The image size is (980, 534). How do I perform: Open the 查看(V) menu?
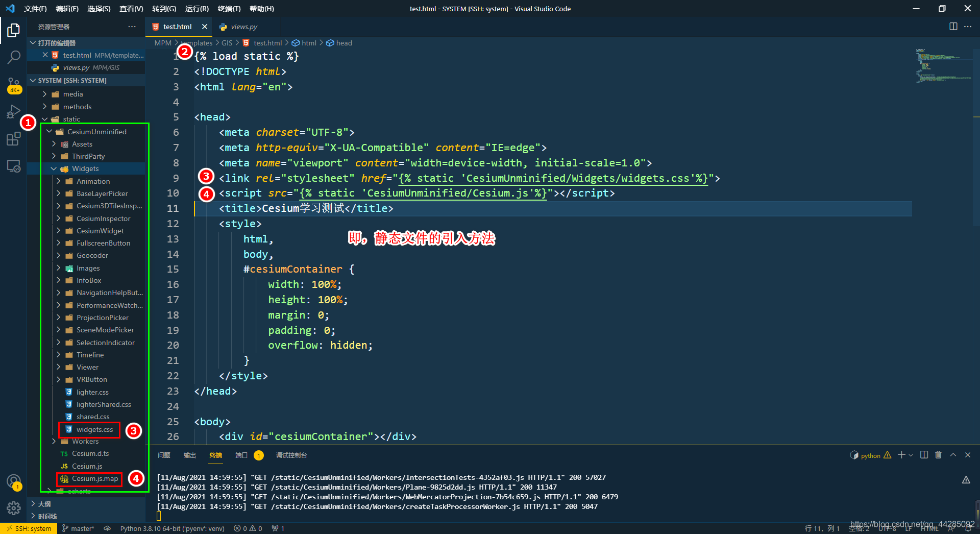click(131, 9)
